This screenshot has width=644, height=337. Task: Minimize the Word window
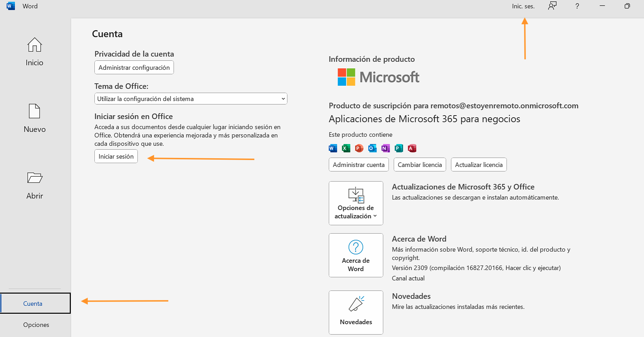602,6
